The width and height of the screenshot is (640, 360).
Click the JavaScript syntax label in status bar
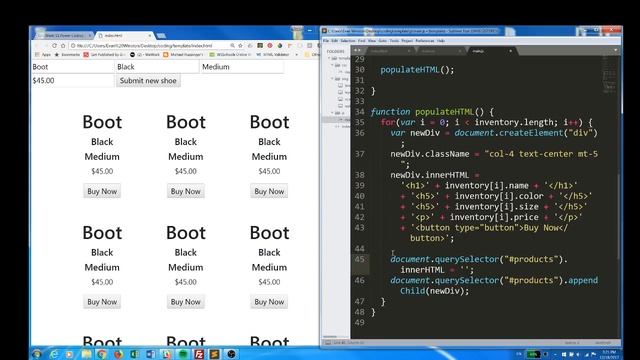click(603, 343)
